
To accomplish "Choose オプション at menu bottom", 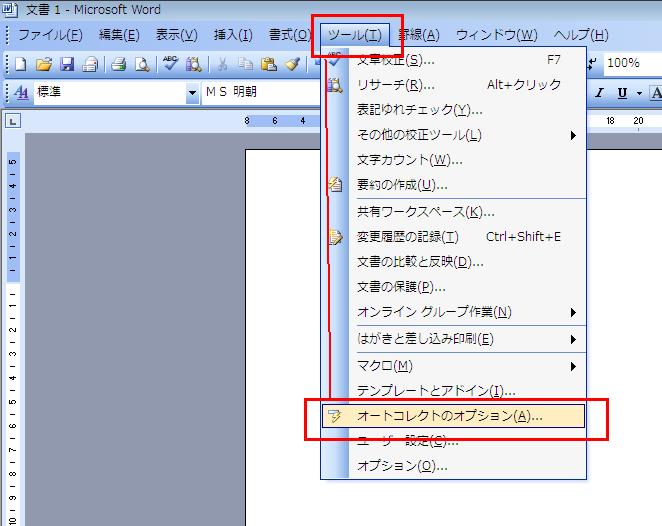I will (453, 466).
